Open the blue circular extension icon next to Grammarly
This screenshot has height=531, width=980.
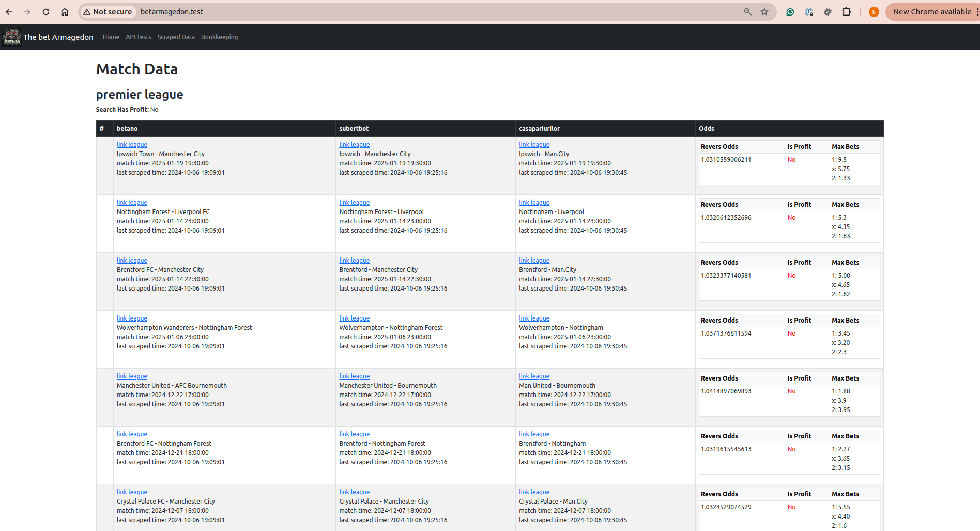pos(809,12)
